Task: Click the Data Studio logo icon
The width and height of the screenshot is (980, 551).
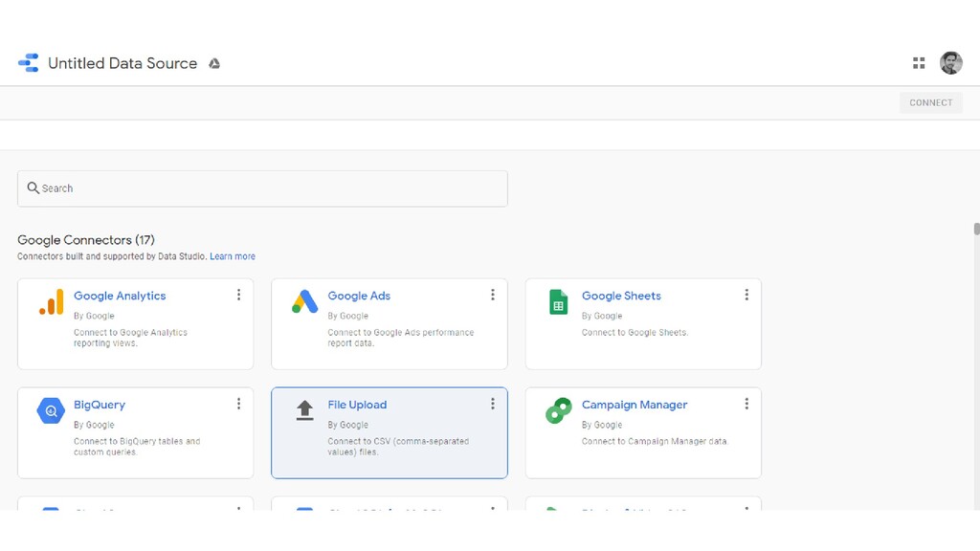Action: tap(29, 63)
